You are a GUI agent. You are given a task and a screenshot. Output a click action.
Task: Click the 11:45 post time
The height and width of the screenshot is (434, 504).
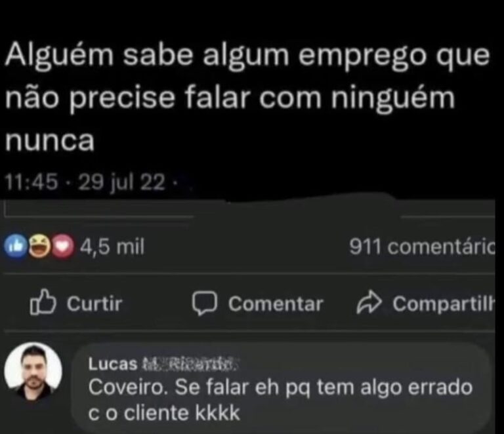(x=31, y=182)
